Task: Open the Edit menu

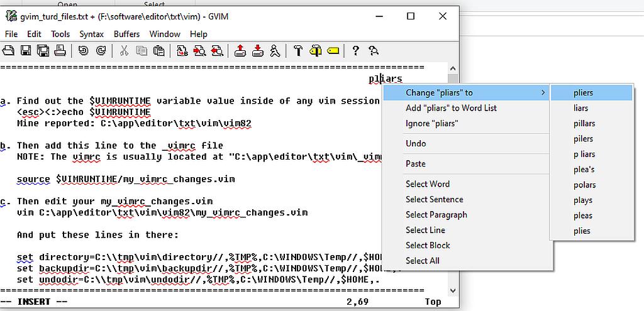Action: 34,34
